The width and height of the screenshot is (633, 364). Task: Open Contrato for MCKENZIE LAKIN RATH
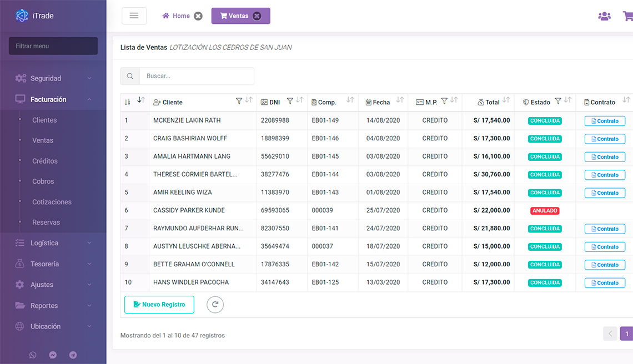[x=605, y=121]
